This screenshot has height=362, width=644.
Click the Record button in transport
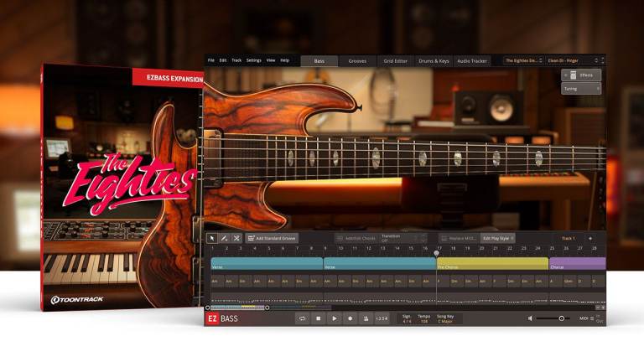point(350,318)
